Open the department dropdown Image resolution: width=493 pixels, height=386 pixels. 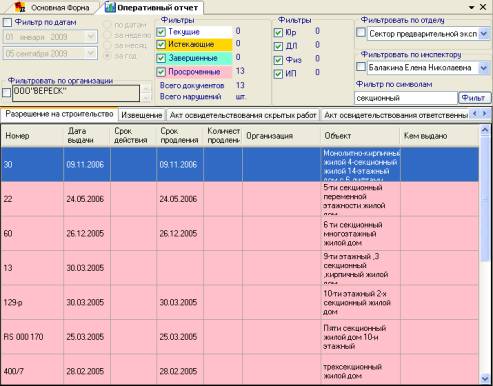click(x=484, y=34)
